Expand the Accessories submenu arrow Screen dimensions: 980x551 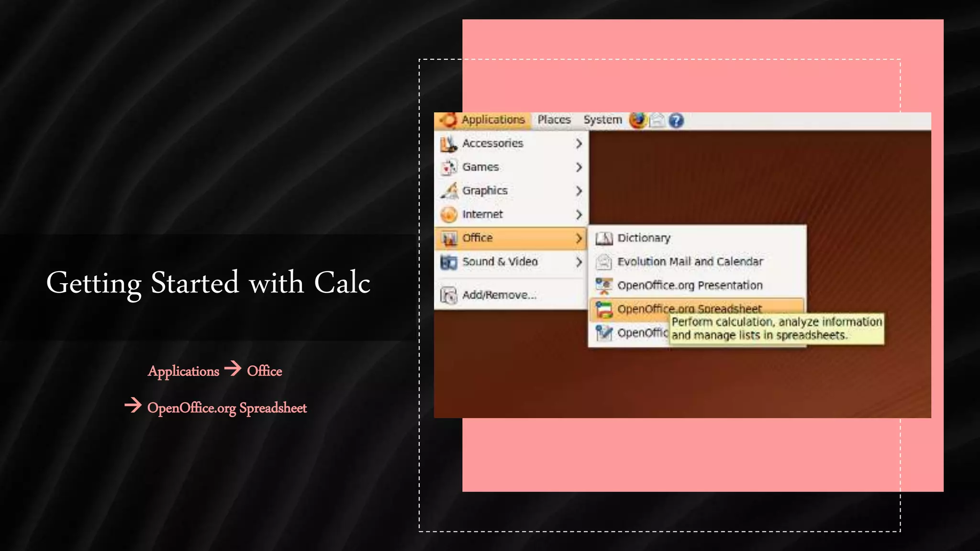click(x=579, y=143)
